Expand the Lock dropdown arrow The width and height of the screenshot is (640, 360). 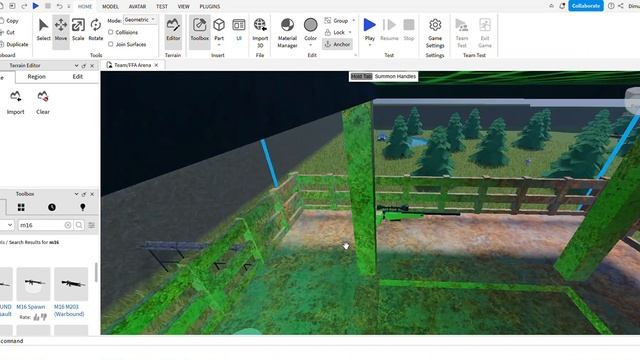click(350, 32)
